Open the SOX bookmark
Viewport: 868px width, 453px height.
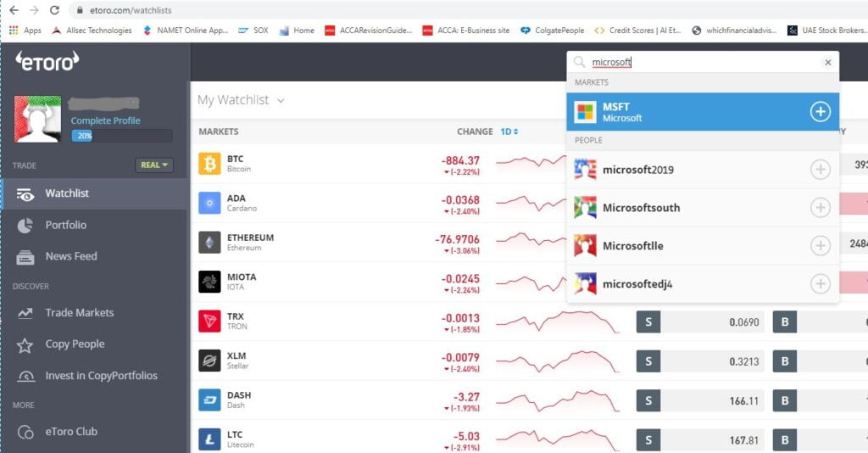point(253,31)
